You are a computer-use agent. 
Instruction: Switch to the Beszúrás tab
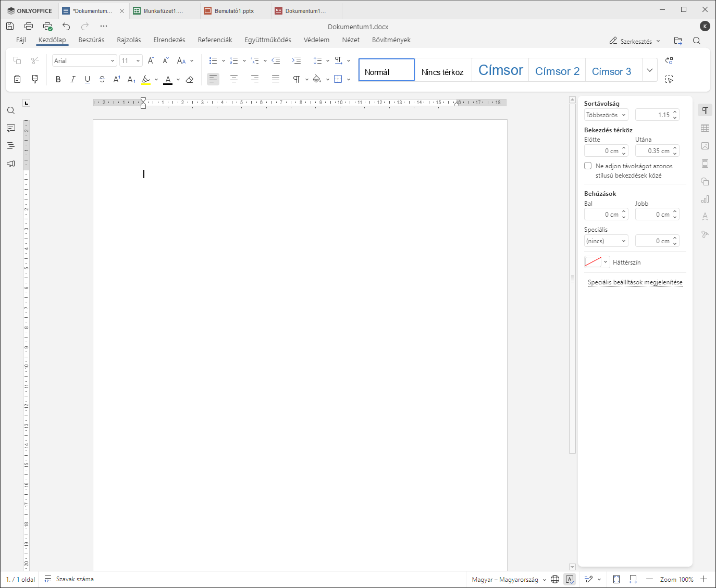point(91,40)
